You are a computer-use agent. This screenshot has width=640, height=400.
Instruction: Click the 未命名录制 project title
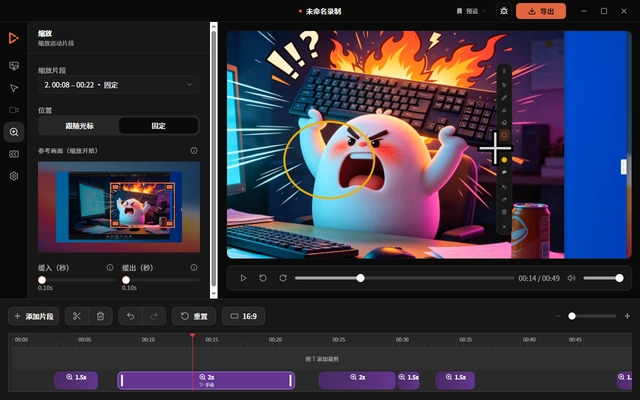[x=323, y=11]
